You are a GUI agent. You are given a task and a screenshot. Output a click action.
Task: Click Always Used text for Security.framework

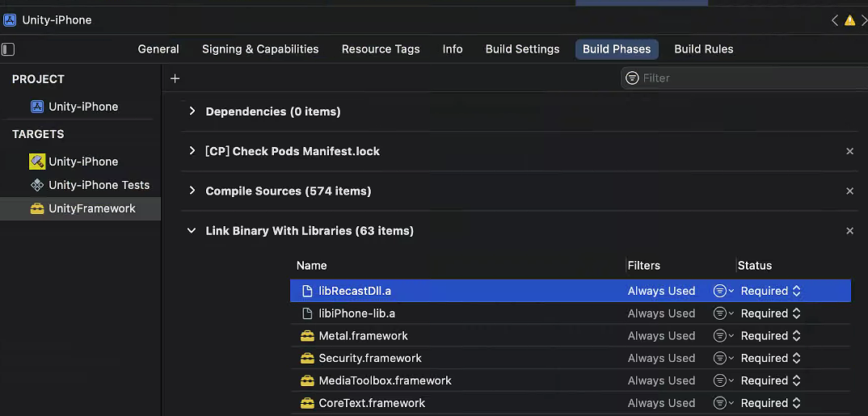(662, 358)
